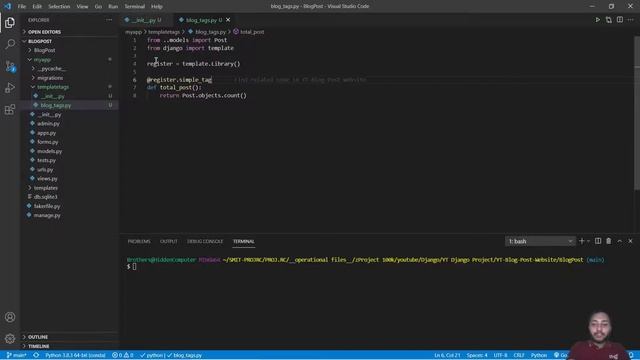The height and width of the screenshot is (360, 640).
Task: Close the blog_tags.py editor tab
Action: pyautogui.click(x=228, y=20)
